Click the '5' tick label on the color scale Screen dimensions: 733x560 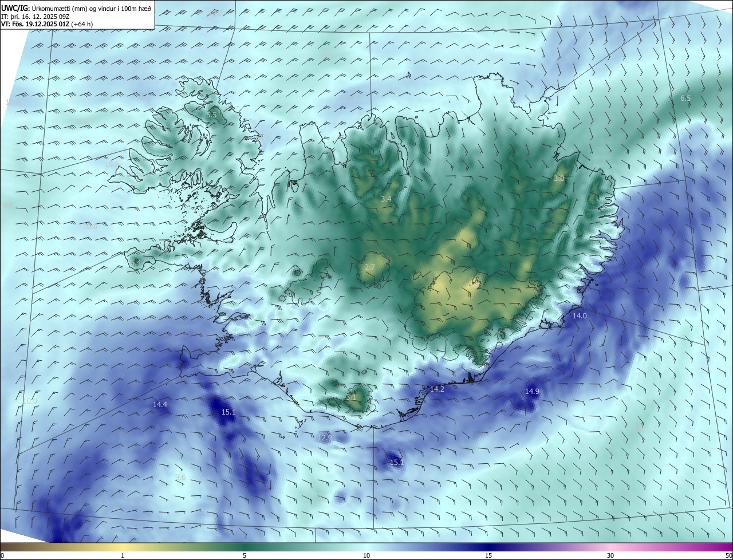pos(245,555)
